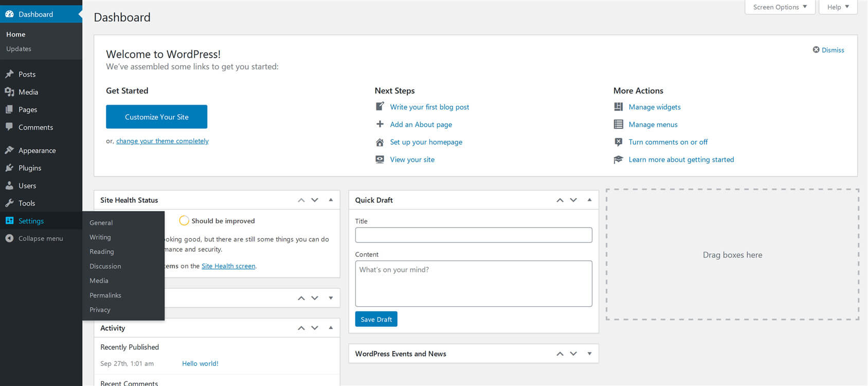The height and width of the screenshot is (386, 868).
Task: Click the Settings sliders icon
Action: point(9,220)
